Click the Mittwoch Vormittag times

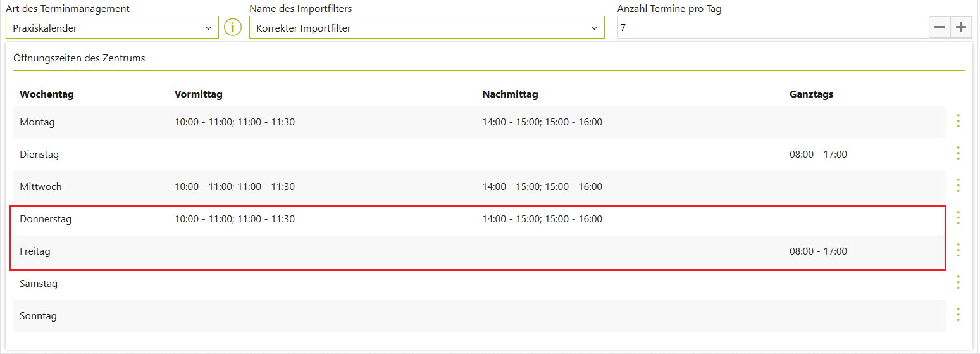tap(235, 187)
